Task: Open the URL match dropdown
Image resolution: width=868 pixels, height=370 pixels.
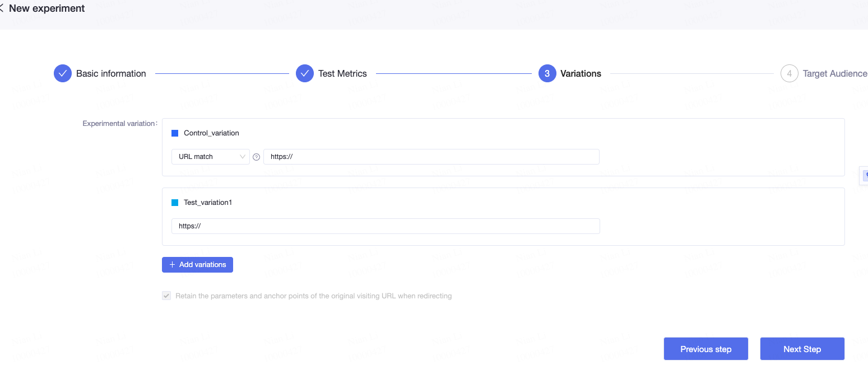Action: 211,157
